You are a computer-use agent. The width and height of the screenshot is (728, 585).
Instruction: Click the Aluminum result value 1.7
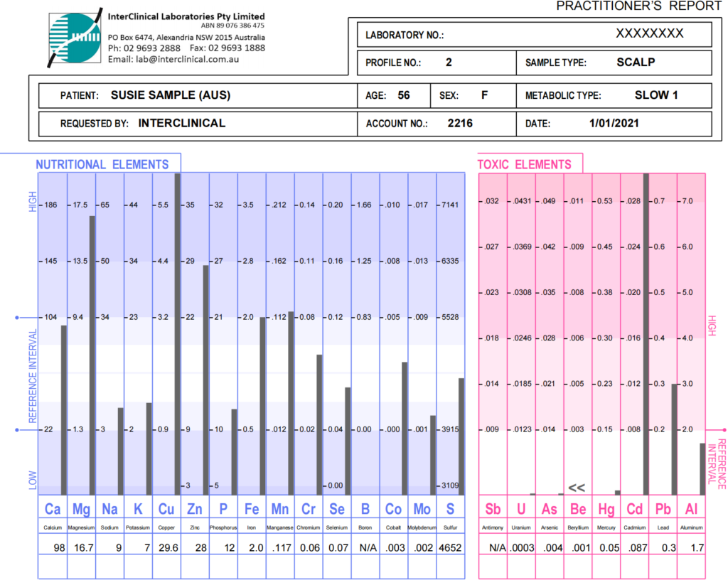tap(697, 548)
